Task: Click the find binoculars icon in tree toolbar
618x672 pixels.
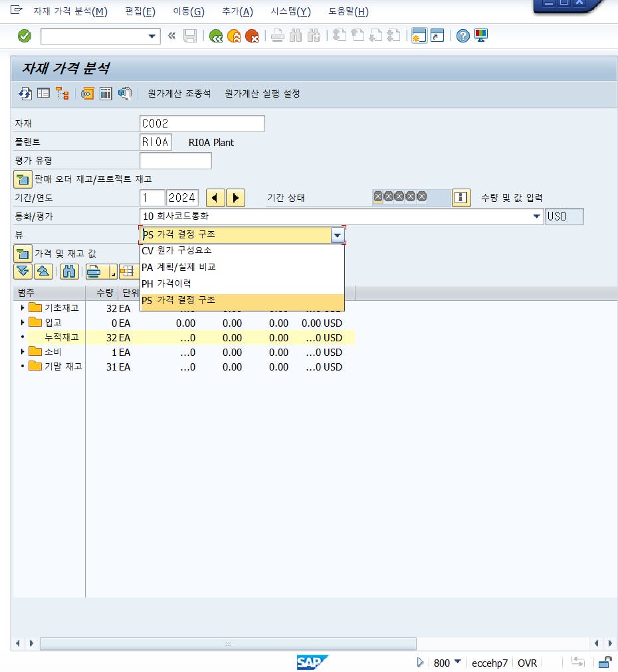Action: (69, 272)
